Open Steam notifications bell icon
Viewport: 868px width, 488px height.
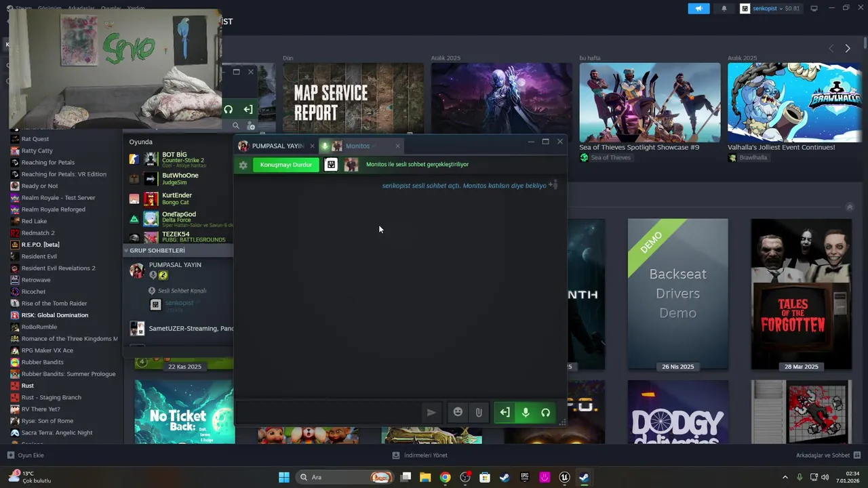pyautogui.click(x=724, y=8)
